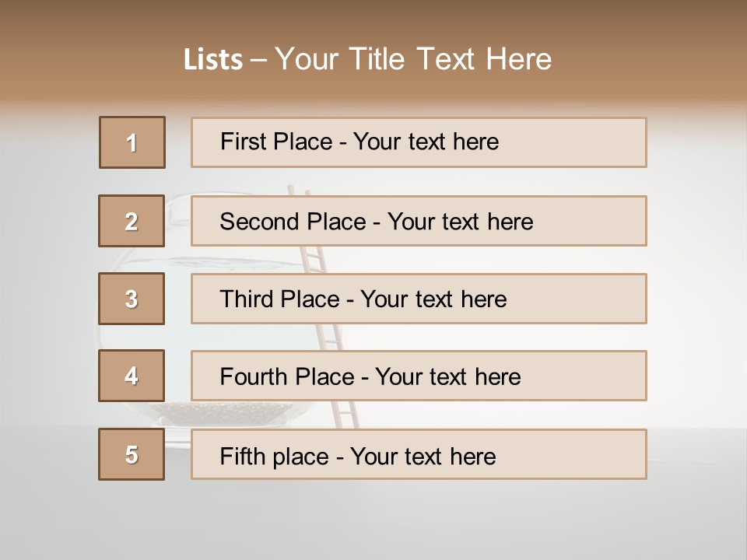Screen dimensions: 747x560
Task: Select the Your Title Text Here heading
Action: coord(413,60)
